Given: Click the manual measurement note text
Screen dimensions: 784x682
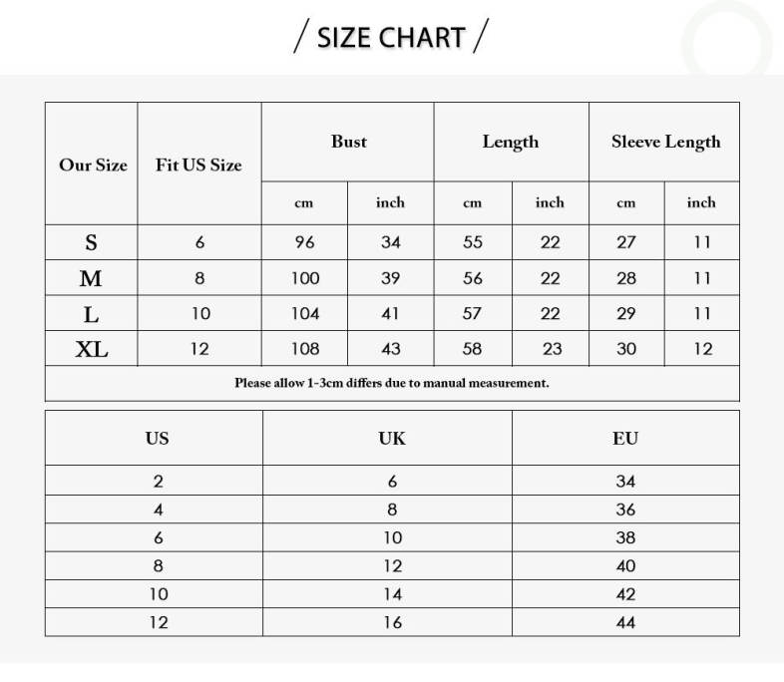Looking at the screenshot, I should 392,383.
